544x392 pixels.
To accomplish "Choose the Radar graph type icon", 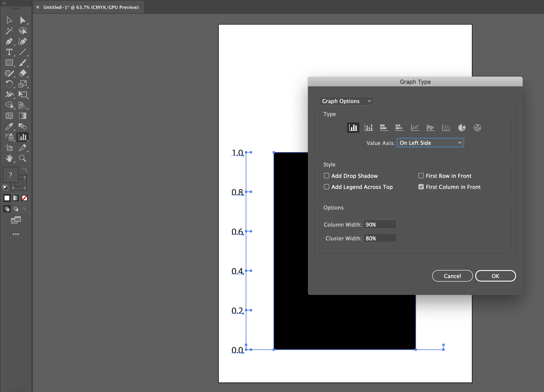I will pos(477,128).
